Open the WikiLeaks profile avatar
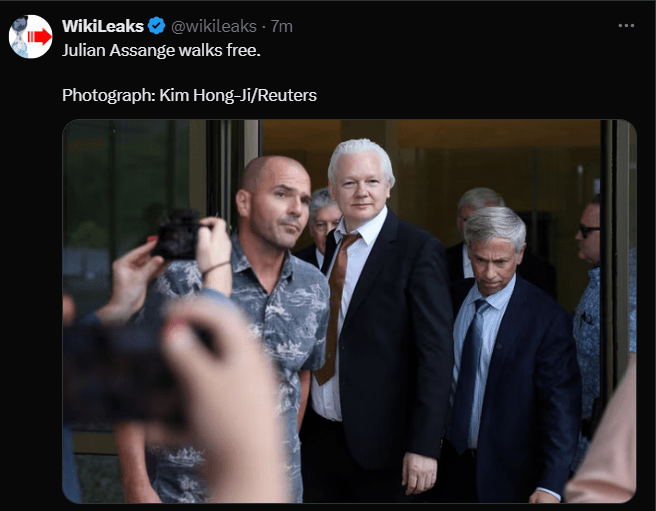The width and height of the screenshot is (656, 511). click(x=31, y=37)
